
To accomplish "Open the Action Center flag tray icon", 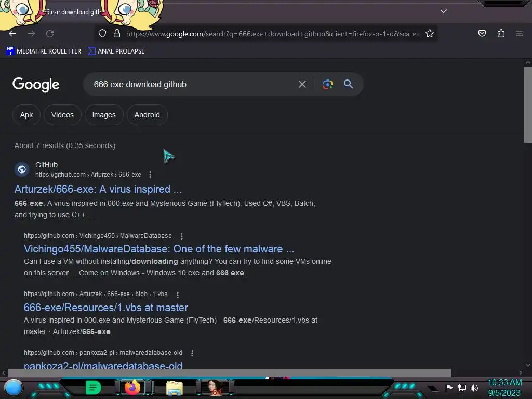I will [449, 388].
